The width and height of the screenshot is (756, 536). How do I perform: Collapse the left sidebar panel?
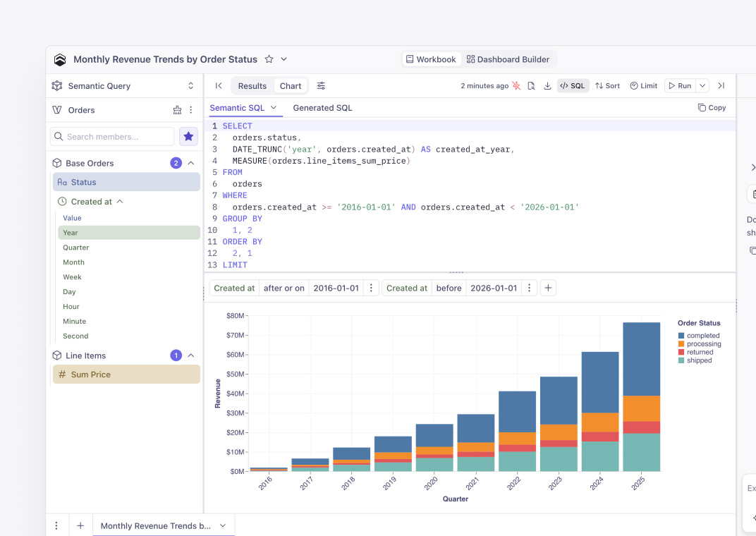[x=219, y=86]
